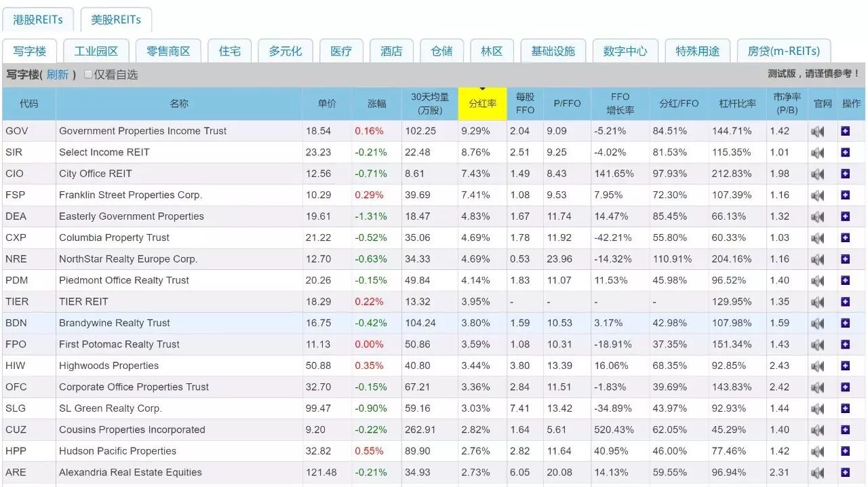The width and height of the screenshot is (868, 487).
Task: Open official site speaker icon for CXP row
Action: tap(818, 239)
